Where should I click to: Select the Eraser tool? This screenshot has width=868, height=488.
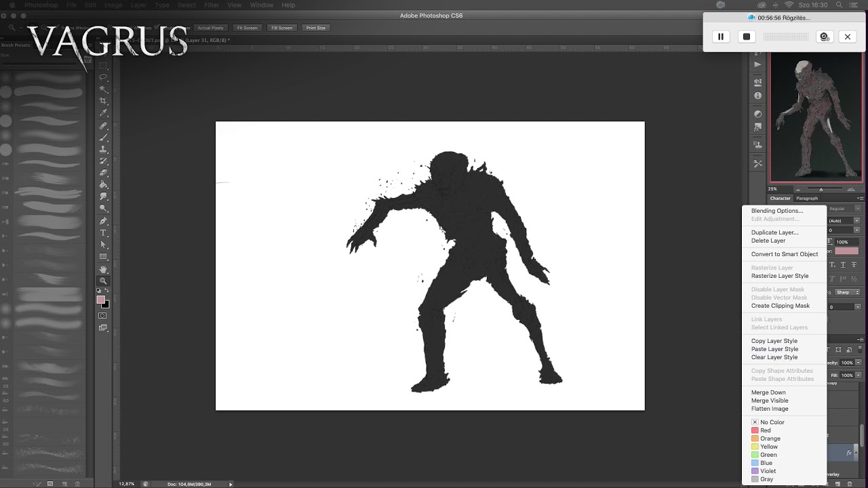pos(104,173)
